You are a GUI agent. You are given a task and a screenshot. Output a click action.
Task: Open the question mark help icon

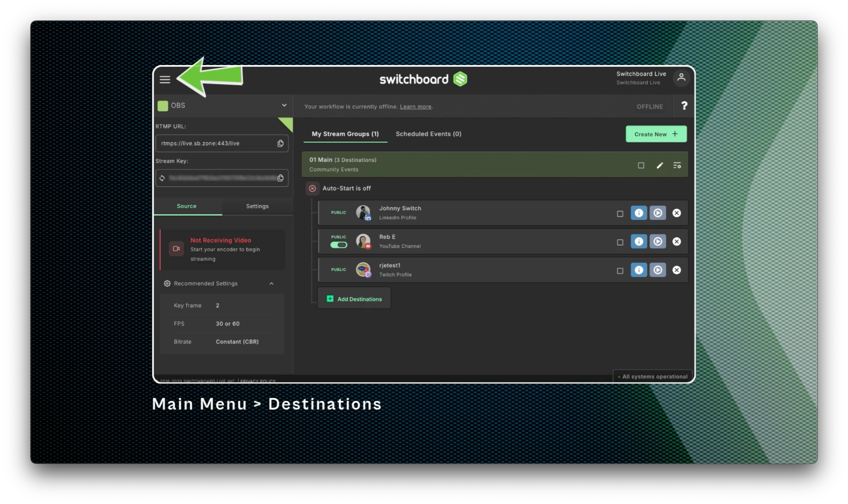click(x=684, y=106)
